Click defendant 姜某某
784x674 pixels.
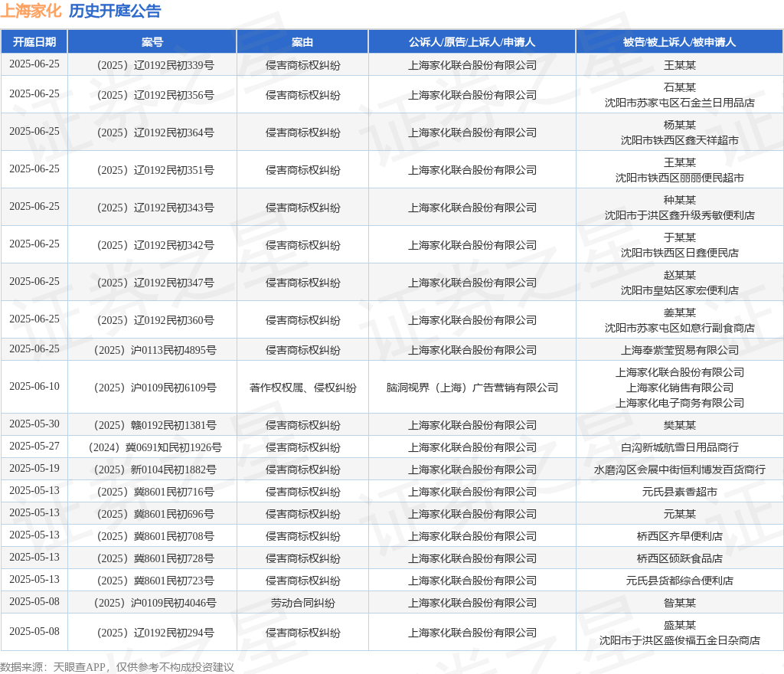(x=680, y=312)
